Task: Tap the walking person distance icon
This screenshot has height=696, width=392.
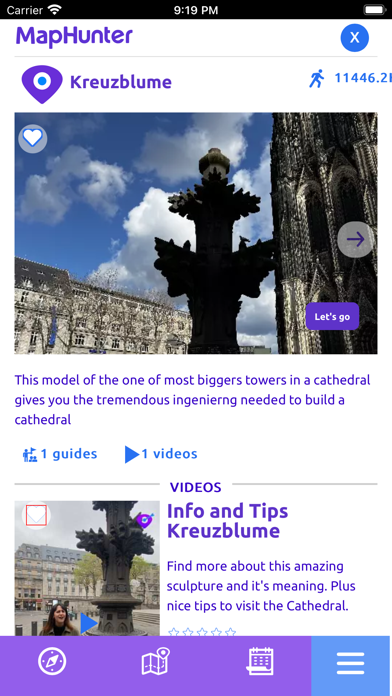Action: click(x=317, y=79)
